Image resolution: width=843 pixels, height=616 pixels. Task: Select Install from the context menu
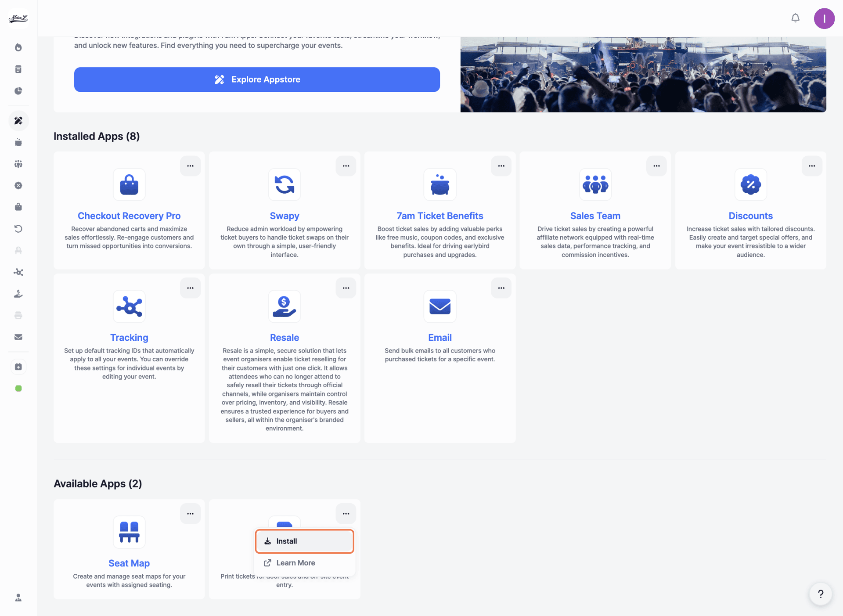304,541
